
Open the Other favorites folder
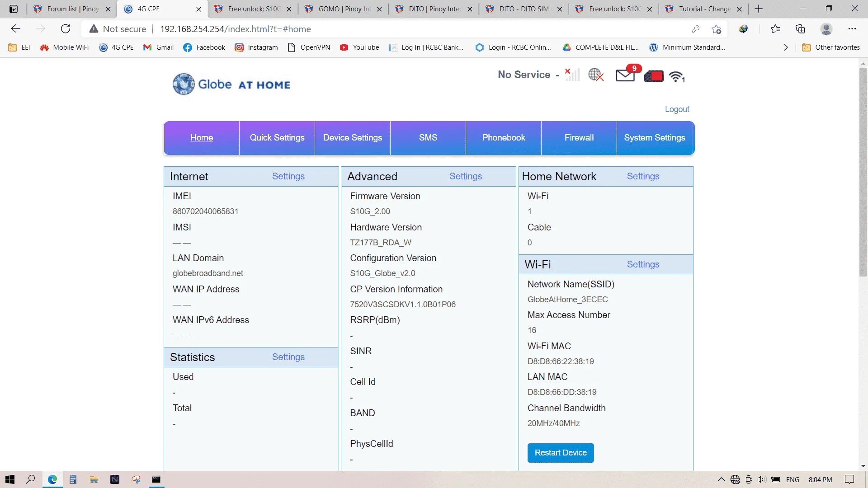pos(831,47)
